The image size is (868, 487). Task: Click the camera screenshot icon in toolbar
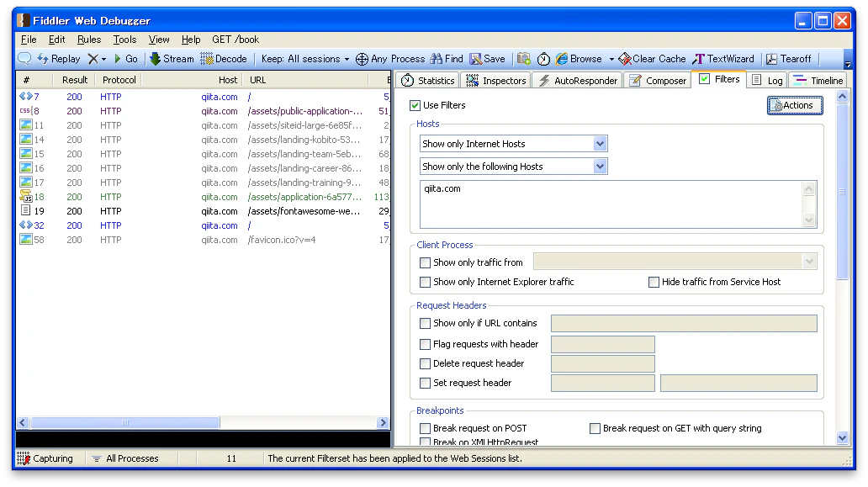coord(524,59)
